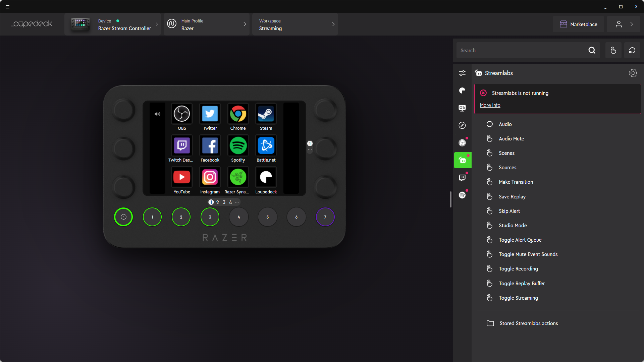Screen dimensions: 644x362
Task: Expand the user account chevron
Action: (x=632, y=24)
